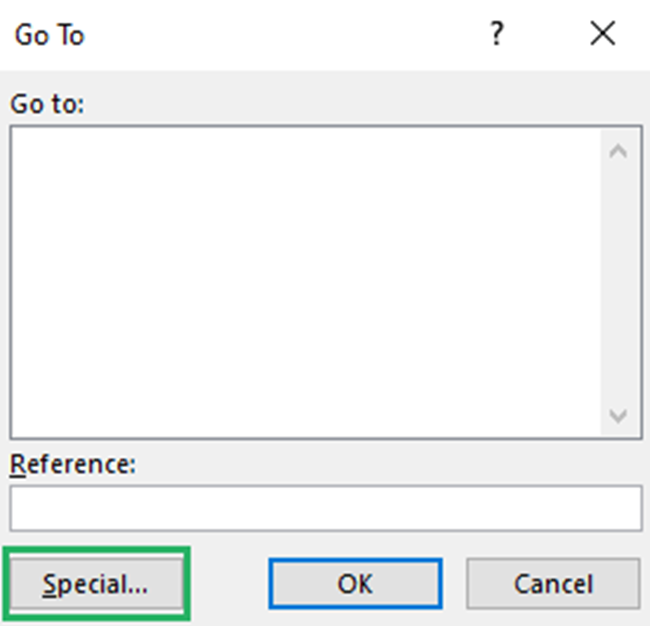
Task: Click the chevron at the scrollbar bottom
Action: (617, 415)
